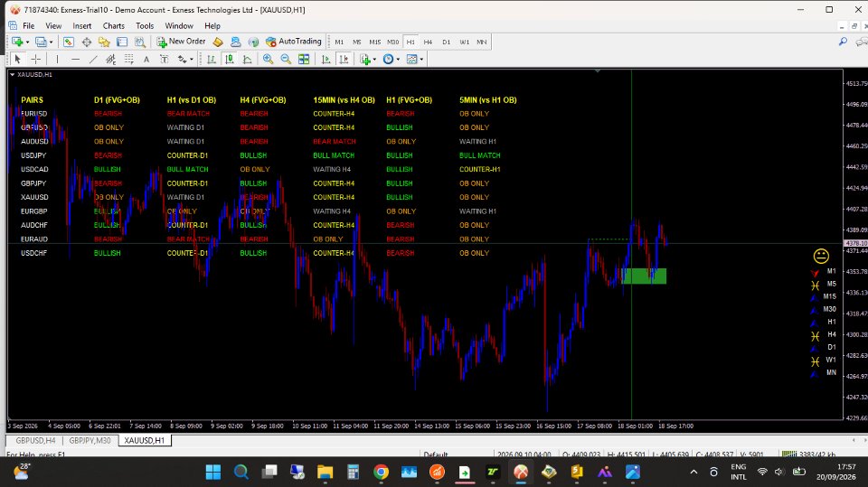
Task: Open a new chart via toolbar icon
Action: click(x=17, y=42)
